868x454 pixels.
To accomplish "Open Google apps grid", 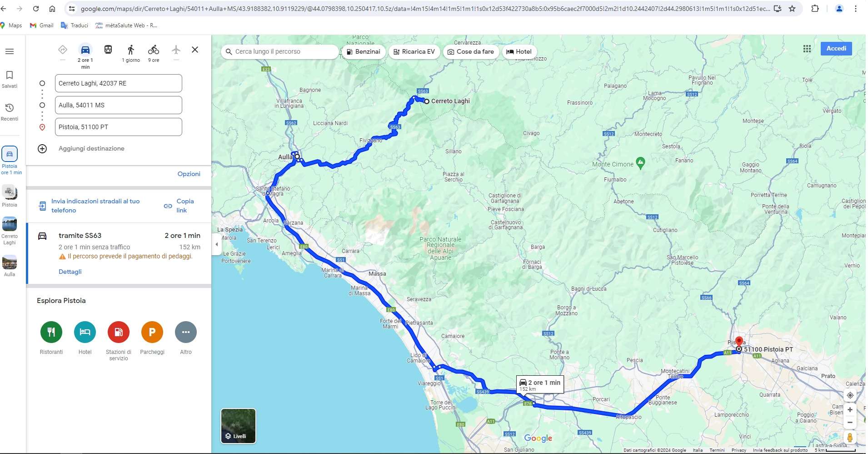I will [807, 49].
